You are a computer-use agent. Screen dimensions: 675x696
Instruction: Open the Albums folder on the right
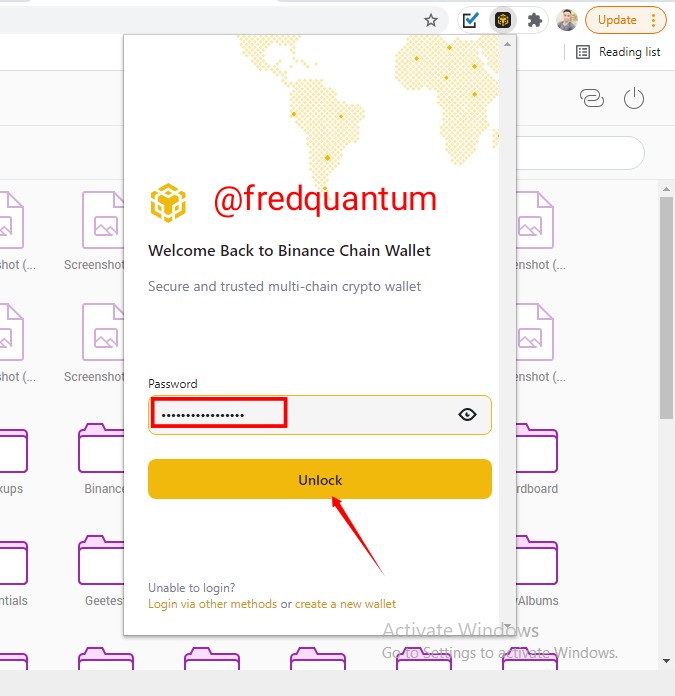pyautogui.click(x=537, y=560)
